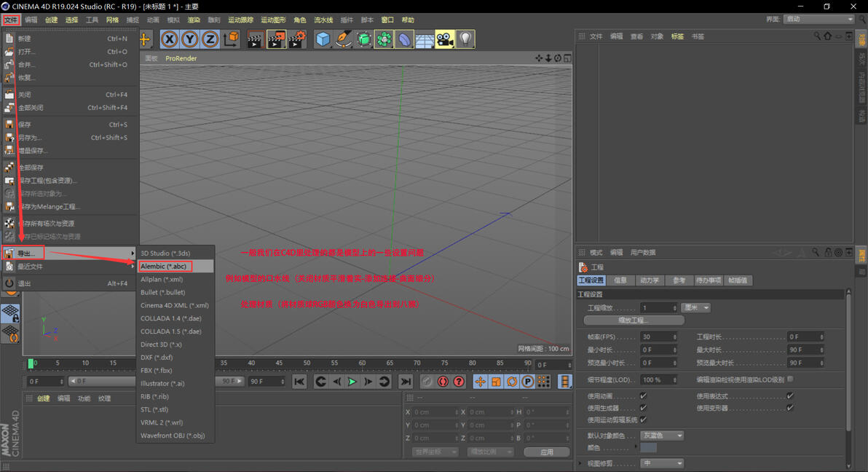Toggle the X axis lock icon
Viewport: 868px width, 472px height.
(170, 39)
